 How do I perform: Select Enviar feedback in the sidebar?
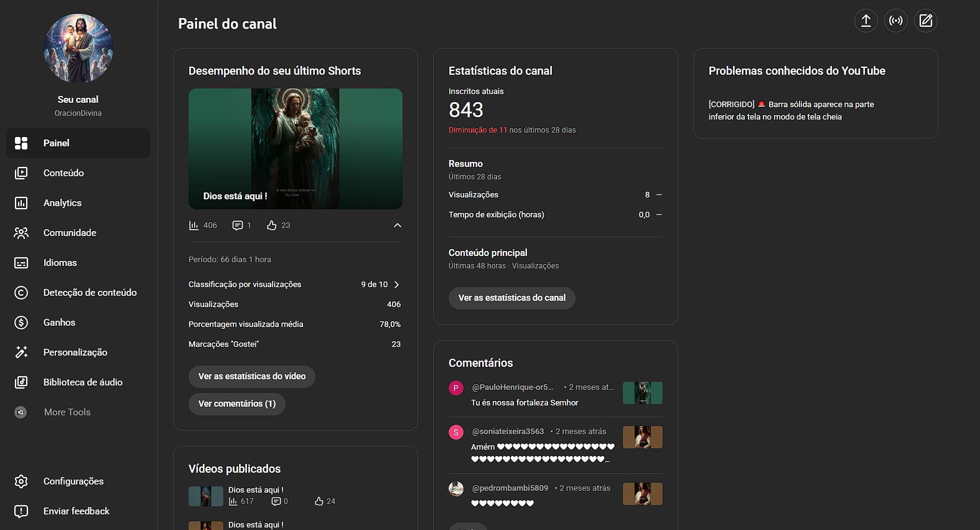(x=78, y=511)
